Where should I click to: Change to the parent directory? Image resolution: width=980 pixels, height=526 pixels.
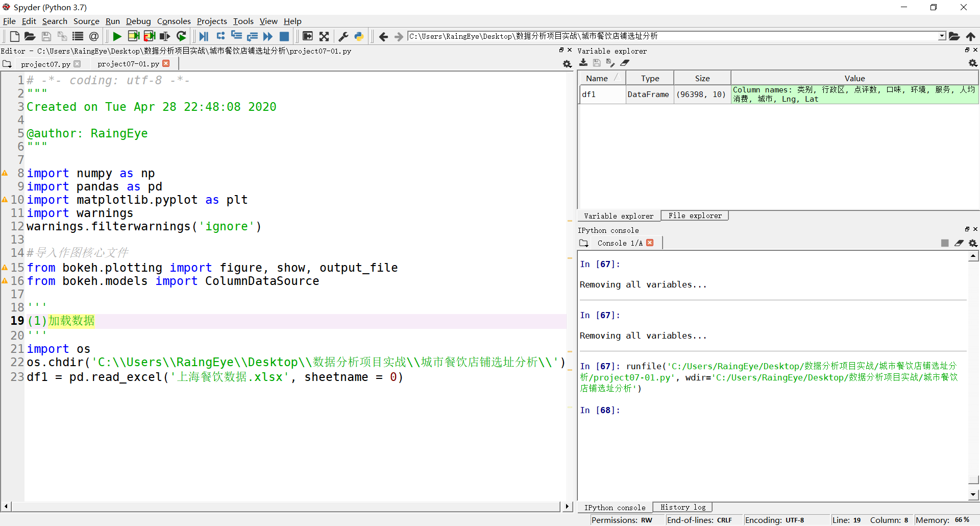click(970, 36)
